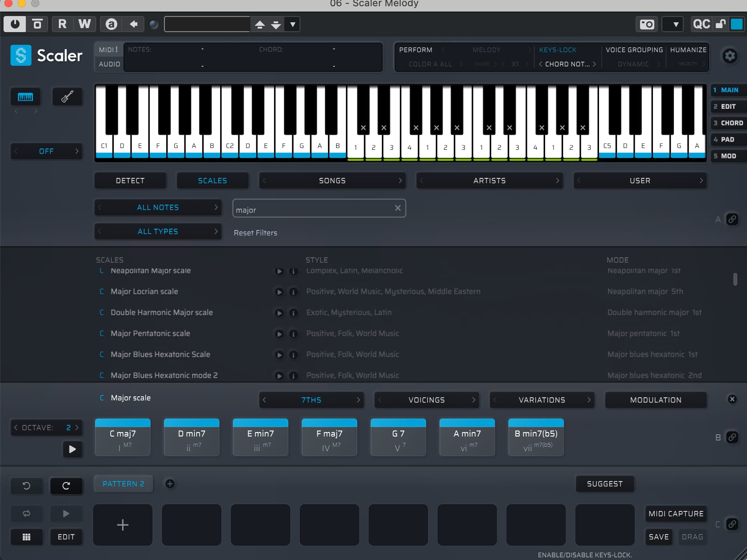Click the lock icon next to QC

tap(720, 24)
